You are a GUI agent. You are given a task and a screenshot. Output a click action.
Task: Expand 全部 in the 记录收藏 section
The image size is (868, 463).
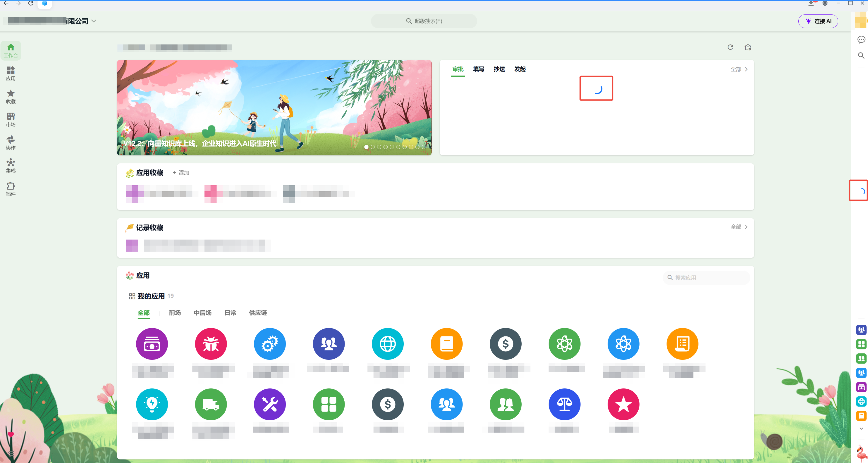click(739, 227)
